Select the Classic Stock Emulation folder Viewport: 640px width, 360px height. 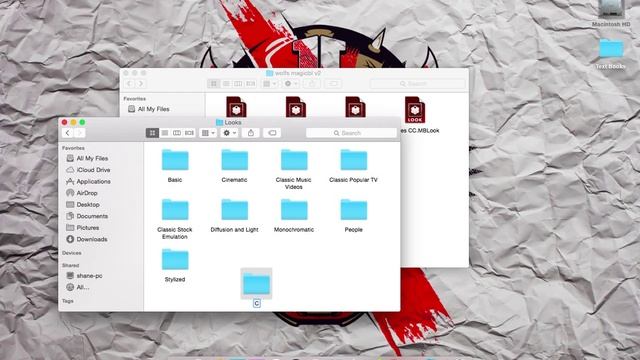[x=175, y=210]
